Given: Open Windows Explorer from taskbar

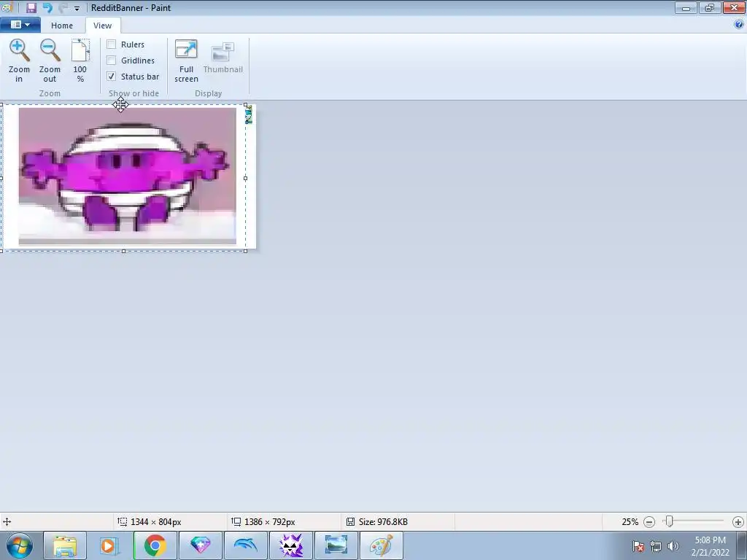Looking at the screenshot, I should pos(65,545).
